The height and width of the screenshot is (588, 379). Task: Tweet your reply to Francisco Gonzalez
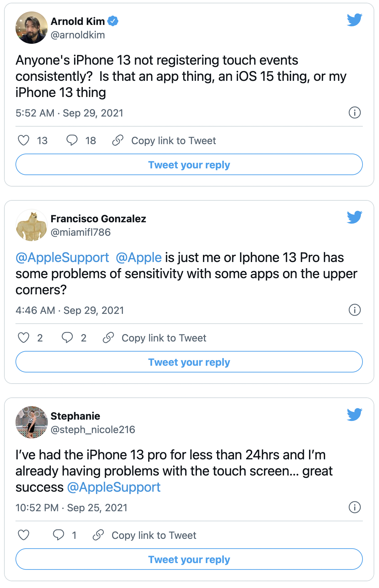[x=189, y=362]
